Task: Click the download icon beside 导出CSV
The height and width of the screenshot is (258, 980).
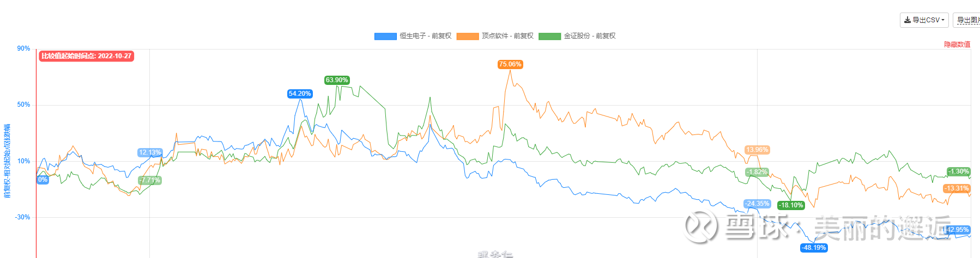Action: 908,20
